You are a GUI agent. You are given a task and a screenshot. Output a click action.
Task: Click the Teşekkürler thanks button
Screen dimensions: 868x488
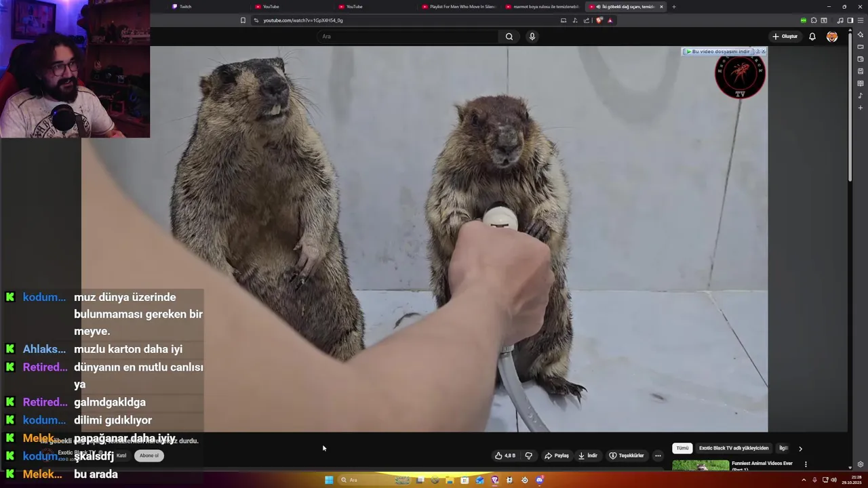point(627,455)
